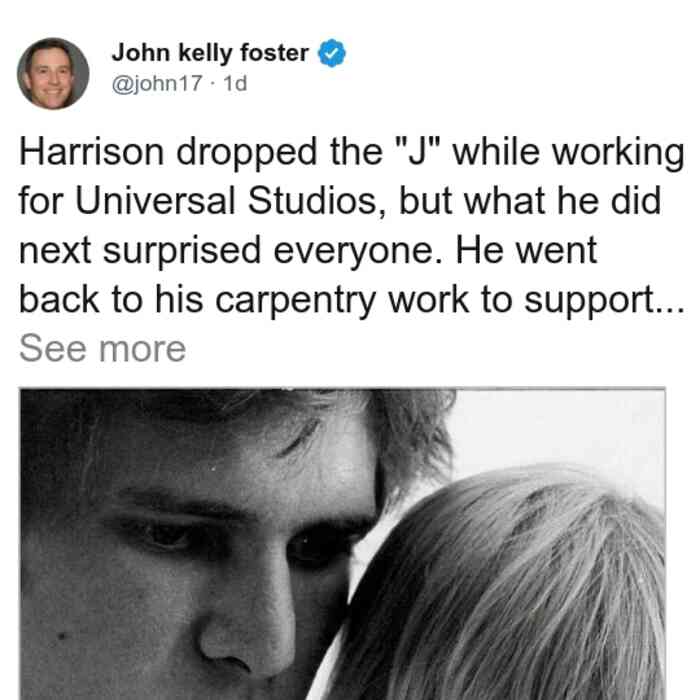Click the quoted "J" in the post
700x700 pixels.
point(418,150)
